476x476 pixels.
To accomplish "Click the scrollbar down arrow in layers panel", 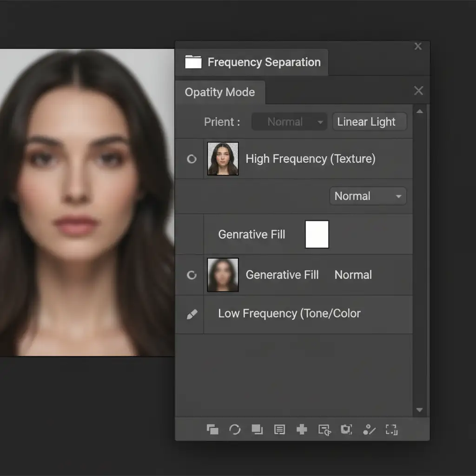I will (419, 410).
